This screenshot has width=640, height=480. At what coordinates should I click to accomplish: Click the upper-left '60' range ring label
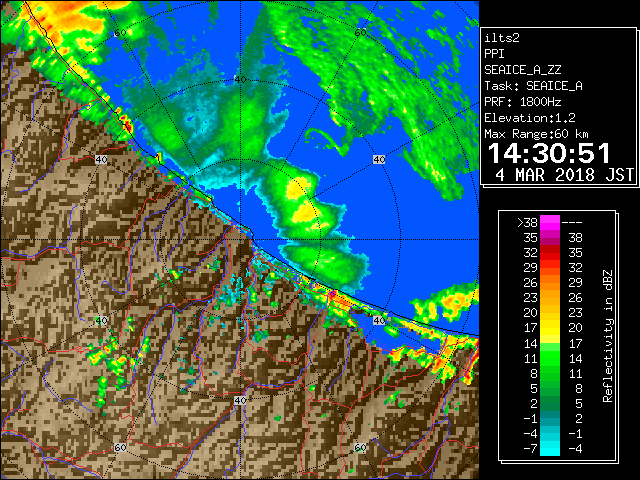[120, 33]
